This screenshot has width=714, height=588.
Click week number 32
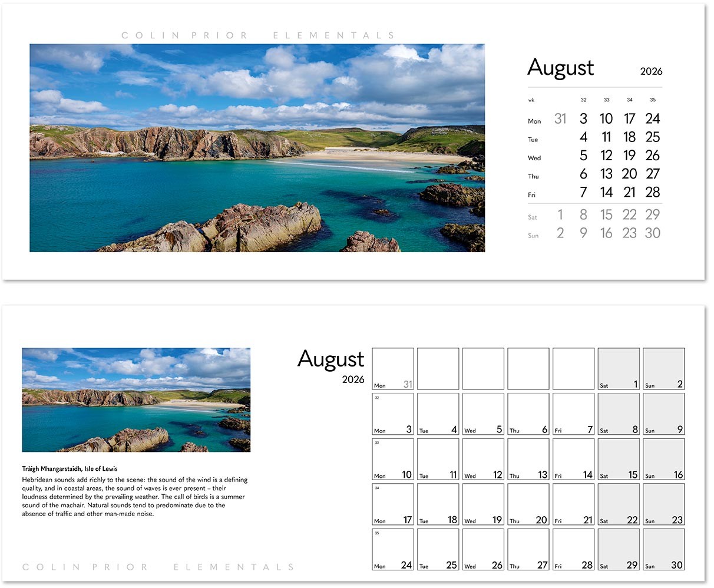(583, 100)
